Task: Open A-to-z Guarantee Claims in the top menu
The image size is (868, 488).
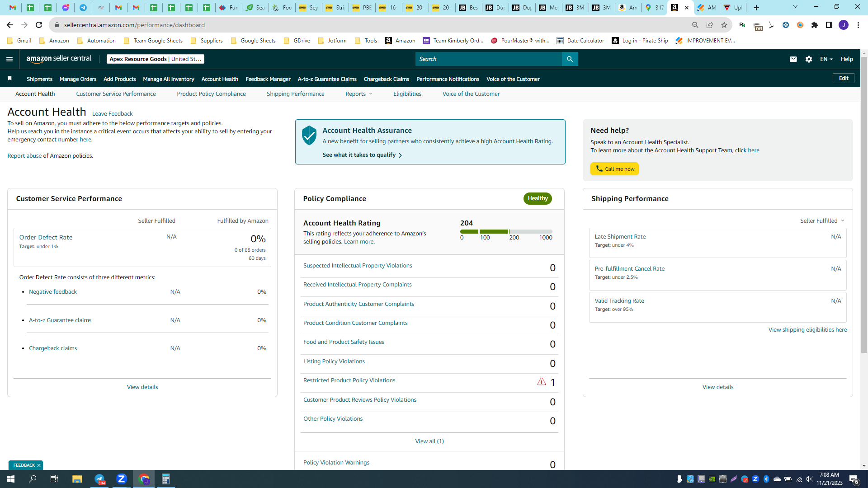Action: click(x=327, y=79)
